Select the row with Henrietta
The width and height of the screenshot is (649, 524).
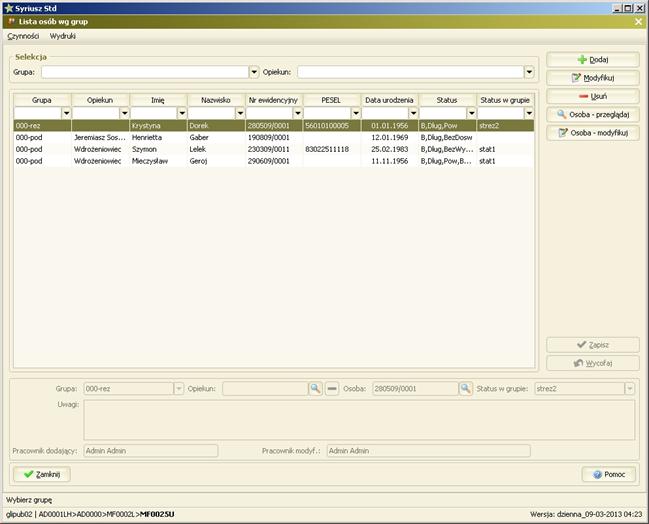coord(274,137)
